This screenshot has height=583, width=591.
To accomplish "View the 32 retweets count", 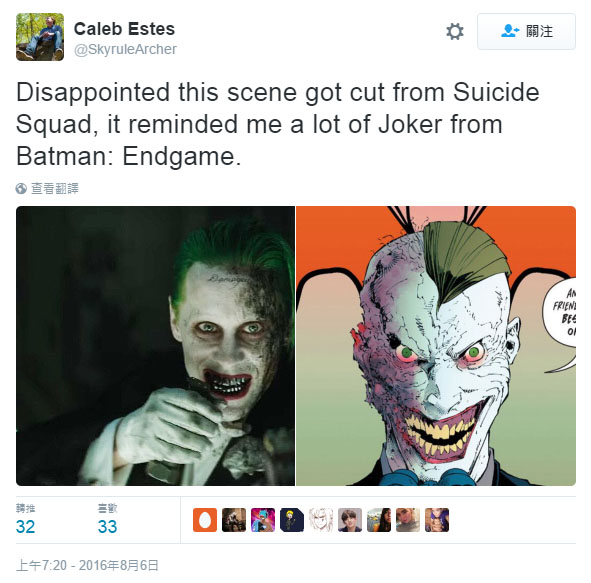I will point(25,526).
